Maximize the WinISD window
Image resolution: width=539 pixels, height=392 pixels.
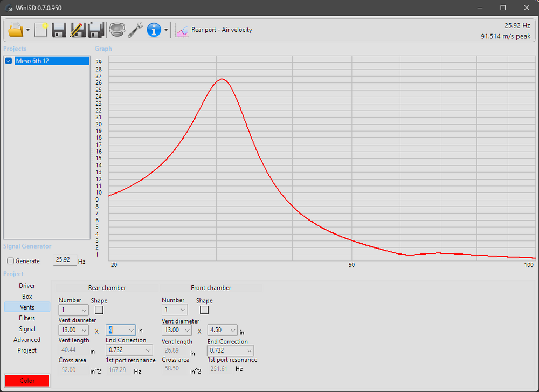pyautogui.click(x=503, y=8)
